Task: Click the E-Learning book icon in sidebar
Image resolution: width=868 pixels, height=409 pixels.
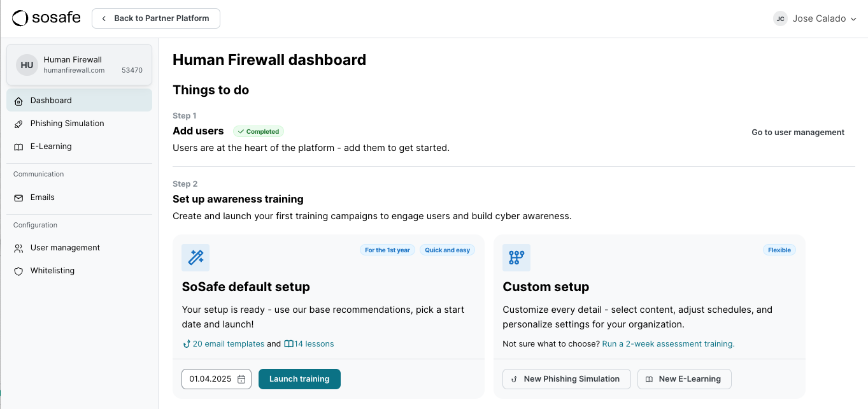Action: pyautogui.click(x=18, y=147)
